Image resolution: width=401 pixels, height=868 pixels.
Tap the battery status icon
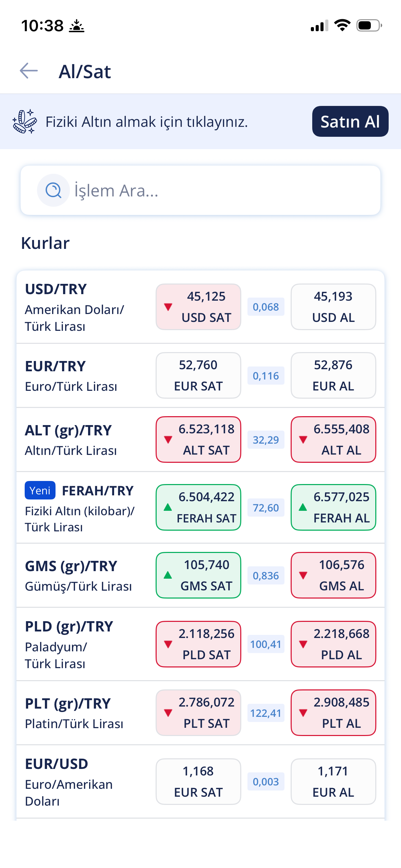[x=369, y=25]
